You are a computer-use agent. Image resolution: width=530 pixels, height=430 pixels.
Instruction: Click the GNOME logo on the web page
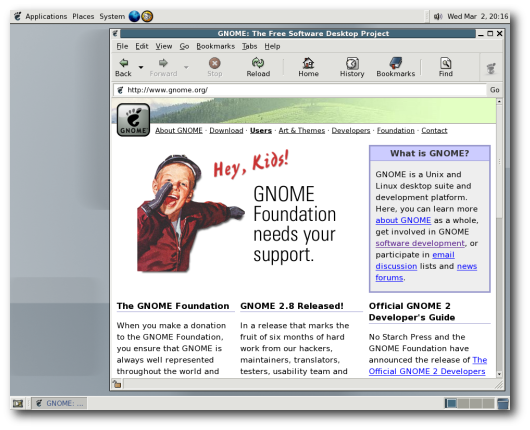133,120
